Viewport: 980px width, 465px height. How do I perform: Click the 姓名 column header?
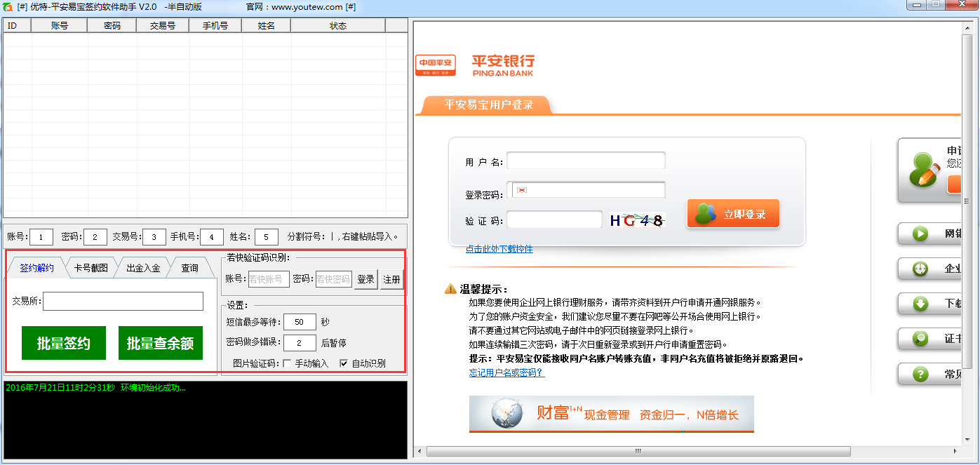click(266, 25)
